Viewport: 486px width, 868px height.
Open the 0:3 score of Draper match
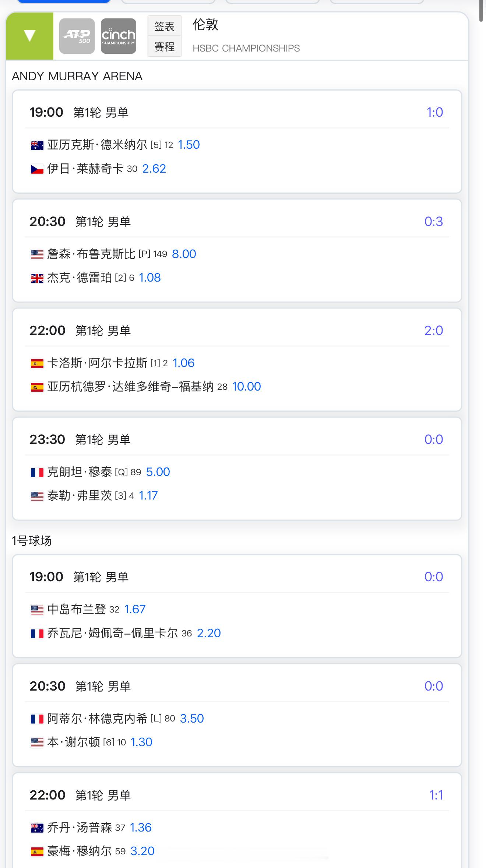pyautogui.click(x=433, y=222)
